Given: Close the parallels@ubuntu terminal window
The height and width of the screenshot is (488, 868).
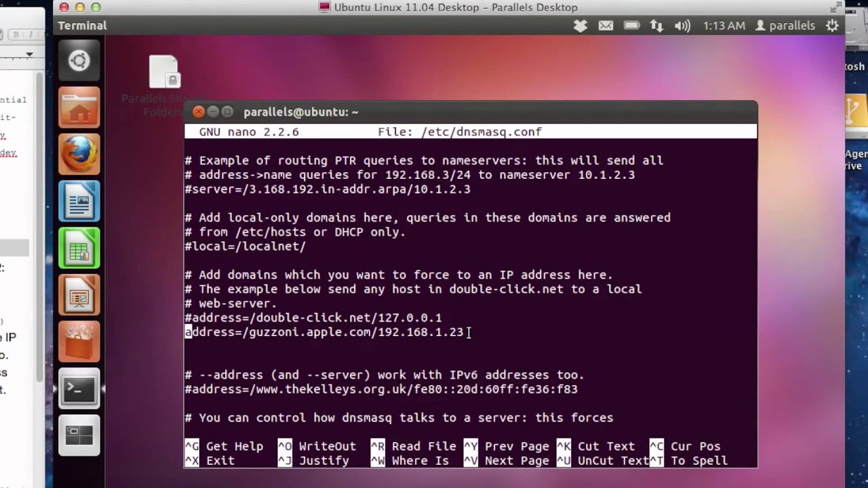Looking at the screenshot, I should click(198, 112).
